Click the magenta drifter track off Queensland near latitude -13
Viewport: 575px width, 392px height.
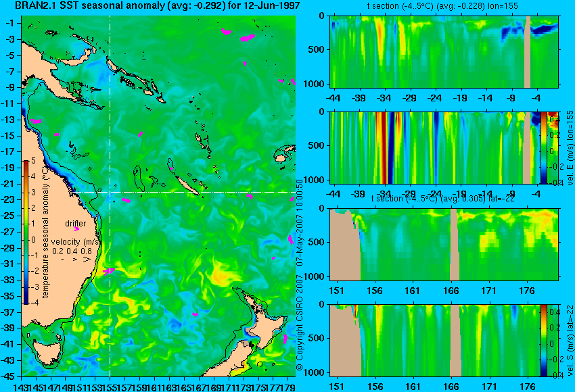click(x=36, y=121)
